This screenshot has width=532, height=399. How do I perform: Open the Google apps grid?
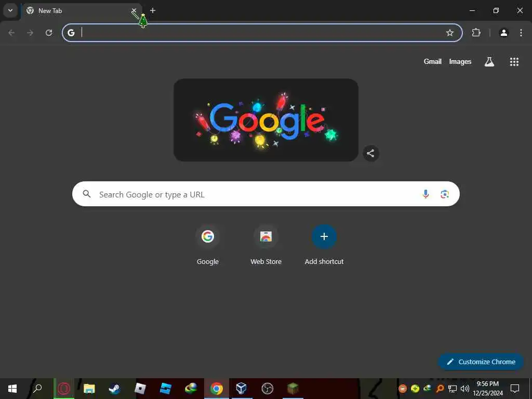(514, 61)
